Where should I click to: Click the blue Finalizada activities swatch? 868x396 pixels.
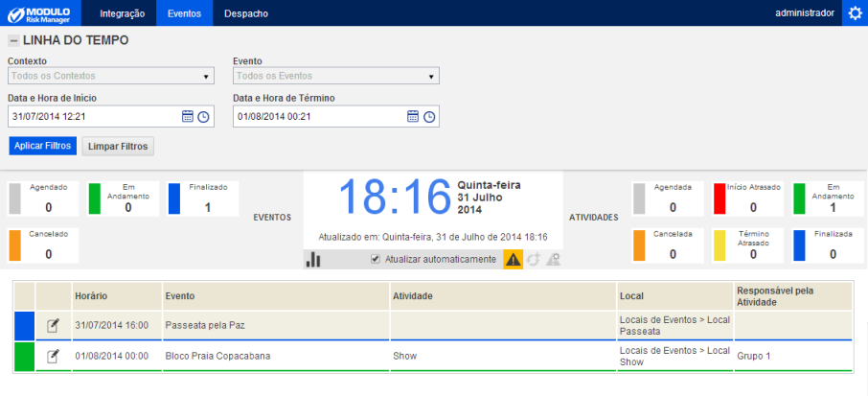click(799, 245)
